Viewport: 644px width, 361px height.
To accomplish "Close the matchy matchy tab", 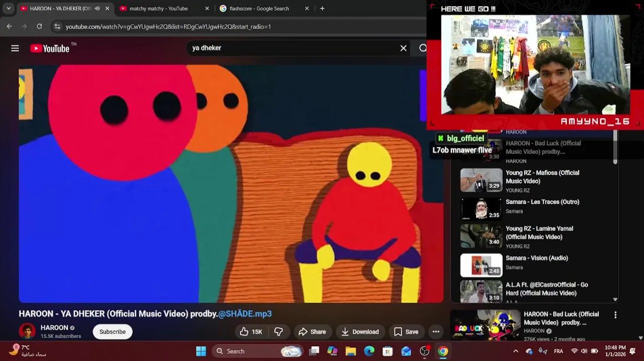I will coord(207,9).
